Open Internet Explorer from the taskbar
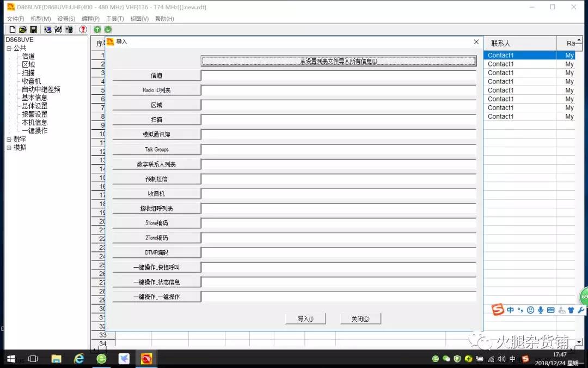This screenshot has width=588, height=368. [x=79, y=358]
